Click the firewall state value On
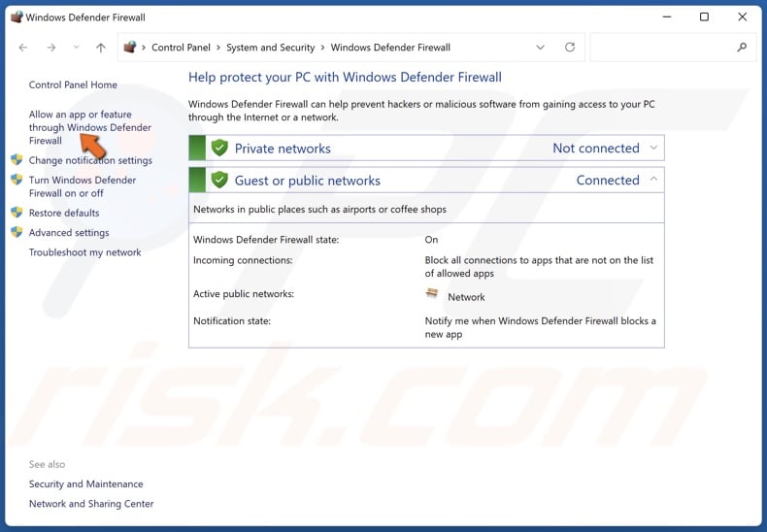 pos(431,240)
